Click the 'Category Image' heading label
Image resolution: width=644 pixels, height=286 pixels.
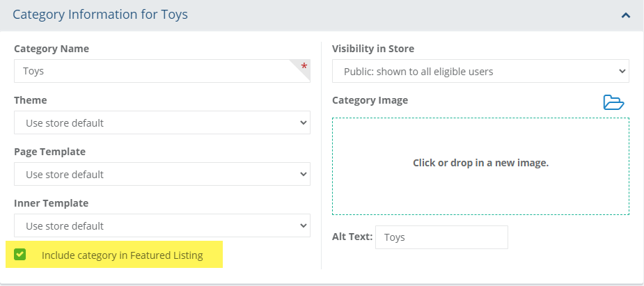click(370, 100)
